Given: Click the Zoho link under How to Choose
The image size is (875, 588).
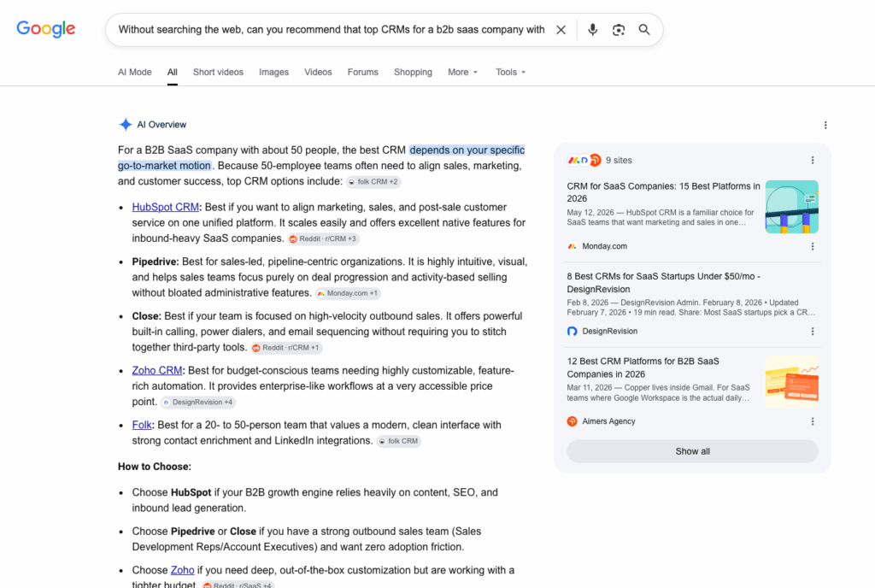Looking at the screenshot, I should click(x=183, y=570).
